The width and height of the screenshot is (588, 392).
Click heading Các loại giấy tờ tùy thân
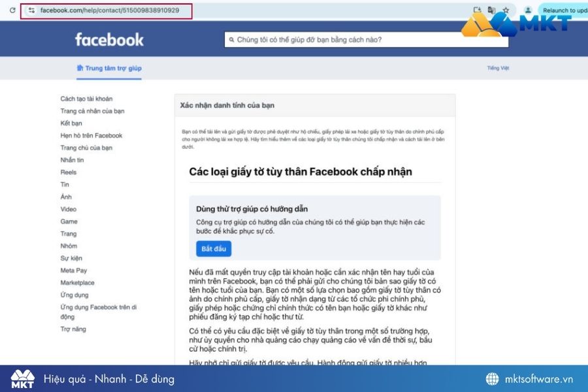pos(301,172)
